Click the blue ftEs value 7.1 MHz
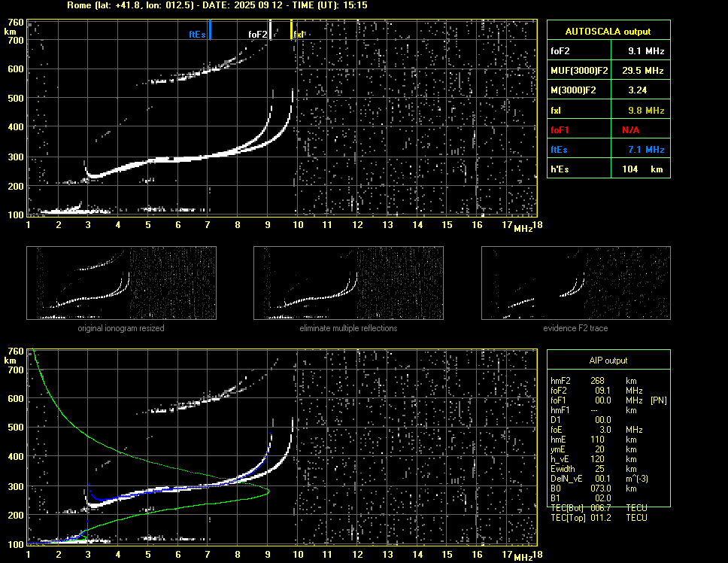 [641, 150]
